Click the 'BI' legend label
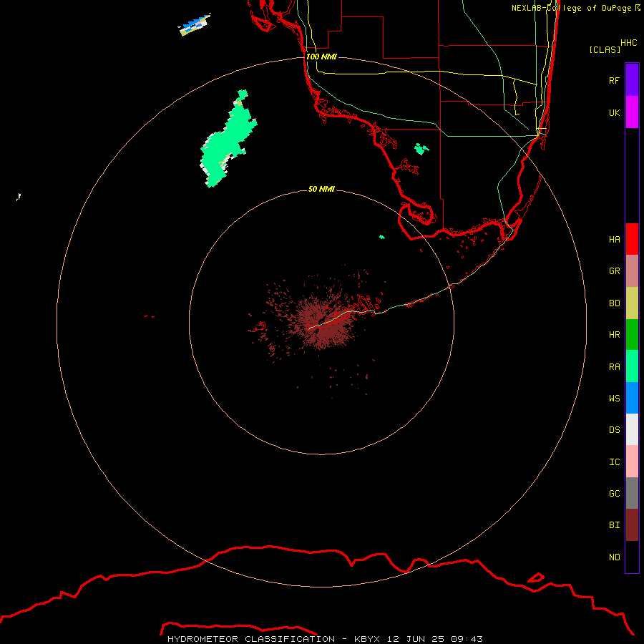Screen dimensions: 644x644 [x=614, y=525]
